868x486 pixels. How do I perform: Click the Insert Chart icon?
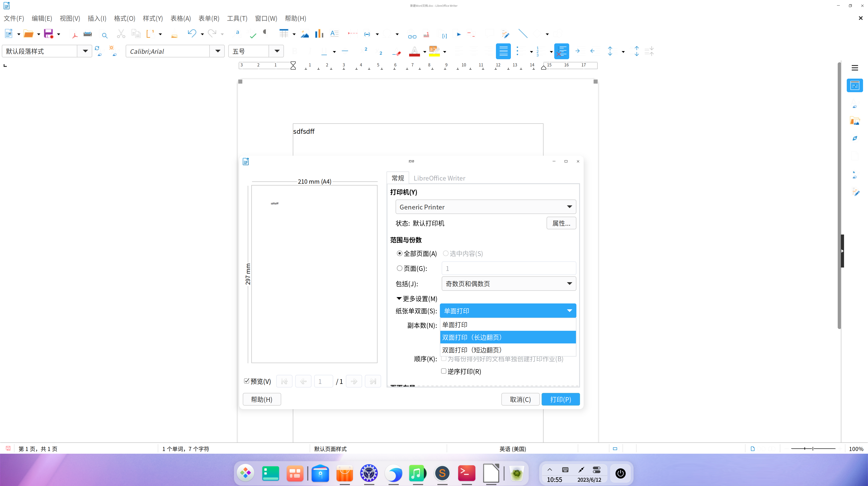[319, 33]
